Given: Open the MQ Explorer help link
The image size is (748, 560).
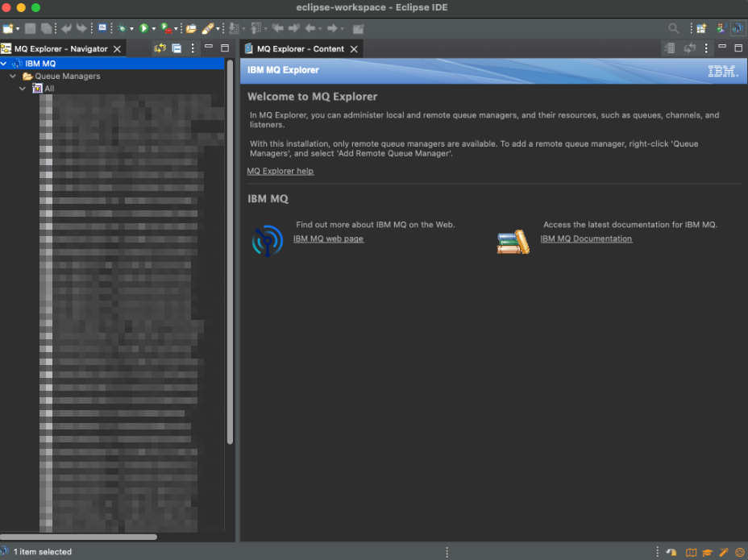Looking at the screenshot, I should click(x=280, y=172).
